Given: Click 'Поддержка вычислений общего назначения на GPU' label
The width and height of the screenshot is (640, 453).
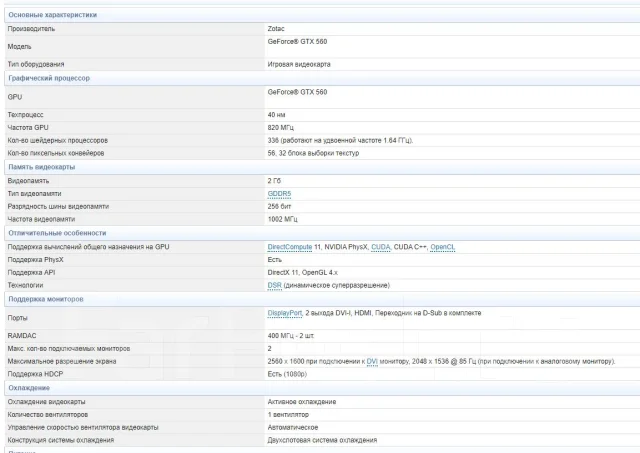Looking at the screenshot, I should click(88, 247).
